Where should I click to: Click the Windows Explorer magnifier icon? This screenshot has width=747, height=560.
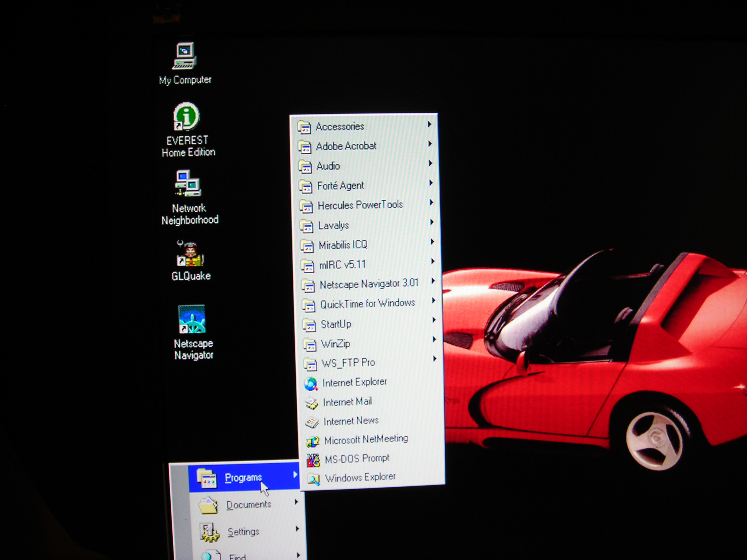[314, 479]
